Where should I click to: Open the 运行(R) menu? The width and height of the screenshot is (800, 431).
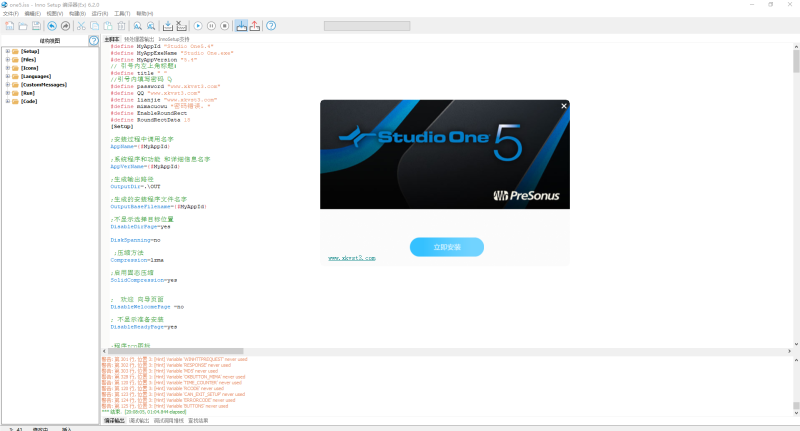click(x=99, y=14)
